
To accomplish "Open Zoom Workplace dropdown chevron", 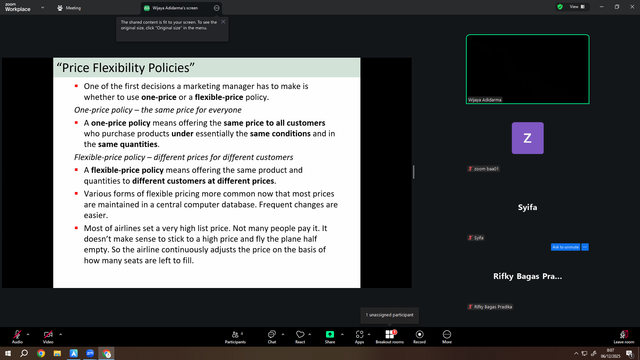I will point(42,7).
